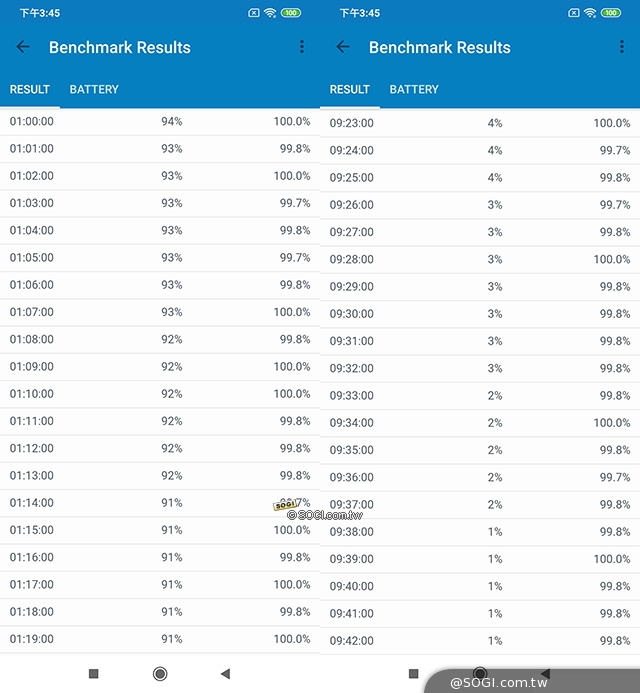Screen dimensions: 640x693
Task: Open the overflow menu in left panel
Action: (302, 47)
